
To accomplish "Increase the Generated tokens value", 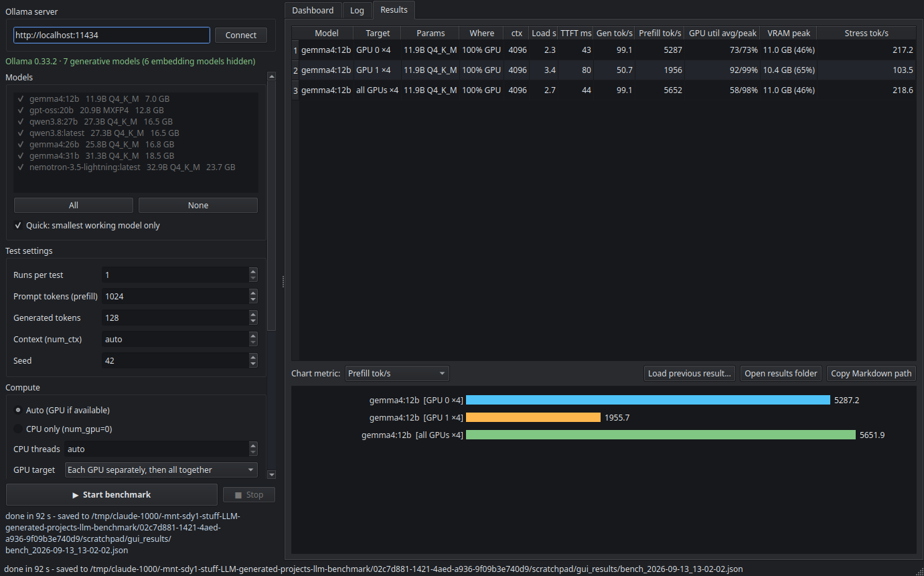I will click(253, 314).
